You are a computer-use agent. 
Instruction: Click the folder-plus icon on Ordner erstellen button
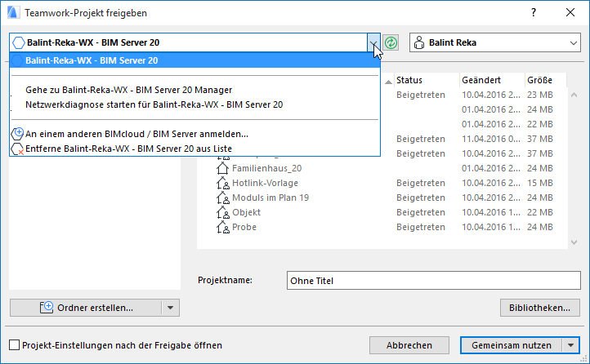click(x=47, y=307)
